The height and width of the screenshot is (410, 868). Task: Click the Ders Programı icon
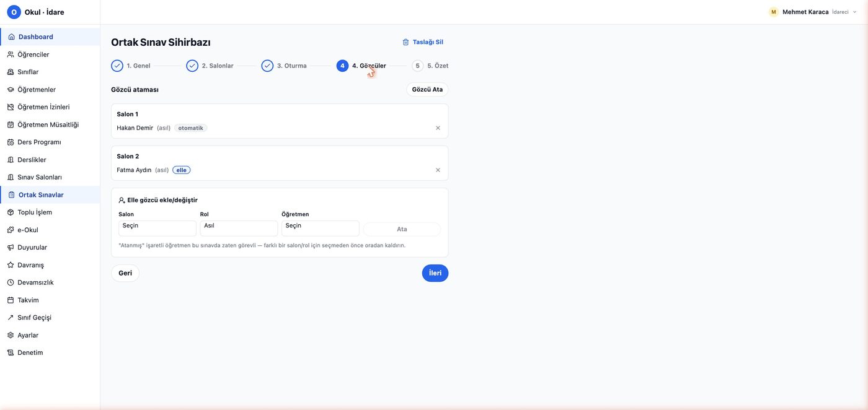11,142
